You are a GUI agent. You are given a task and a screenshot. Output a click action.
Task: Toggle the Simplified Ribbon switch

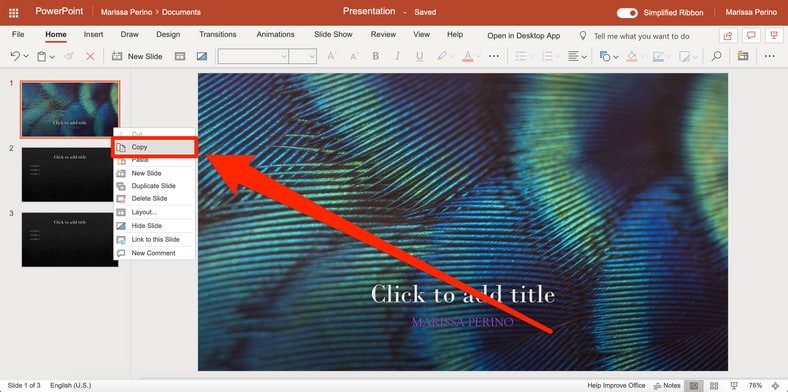coord(627,13)
